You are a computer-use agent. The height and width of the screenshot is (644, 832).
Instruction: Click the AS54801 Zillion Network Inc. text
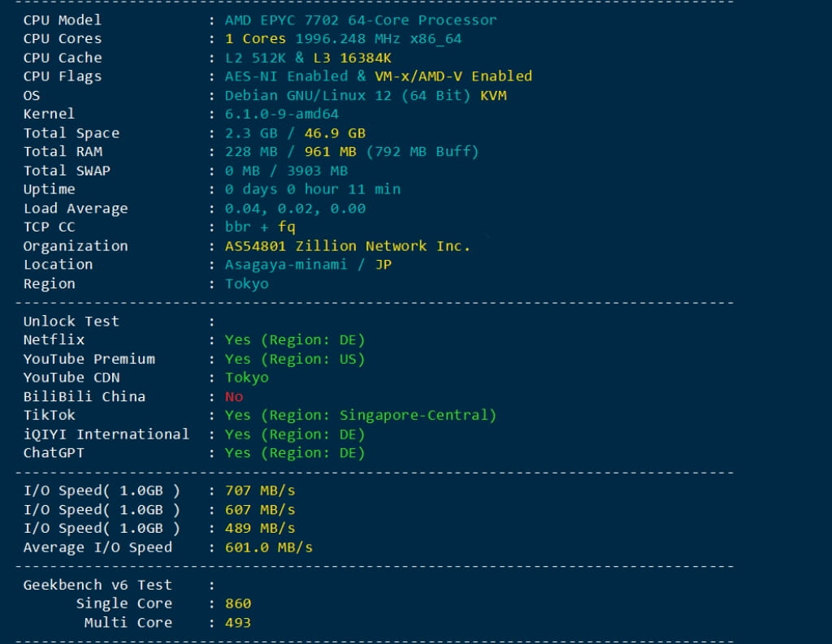348,246
